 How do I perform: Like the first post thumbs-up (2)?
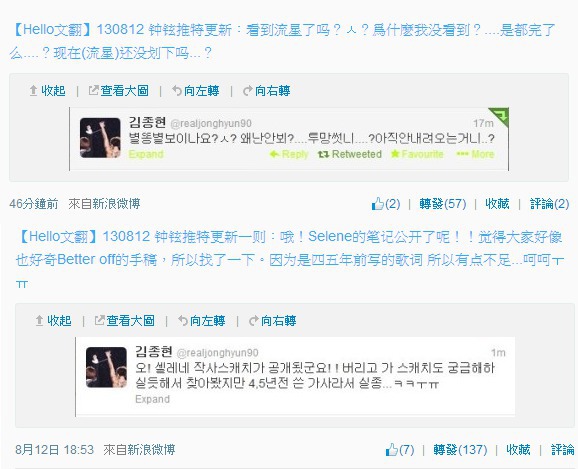(386, 204)
